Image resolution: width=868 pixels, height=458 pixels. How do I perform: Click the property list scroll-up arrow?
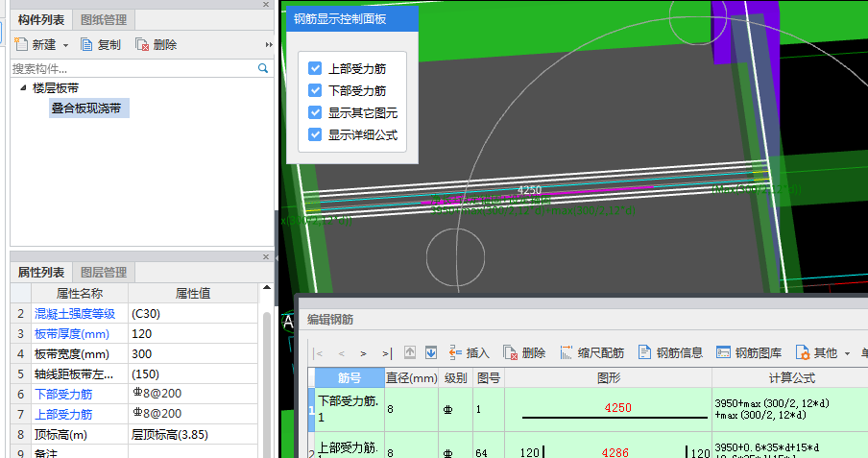pos(267,288)
